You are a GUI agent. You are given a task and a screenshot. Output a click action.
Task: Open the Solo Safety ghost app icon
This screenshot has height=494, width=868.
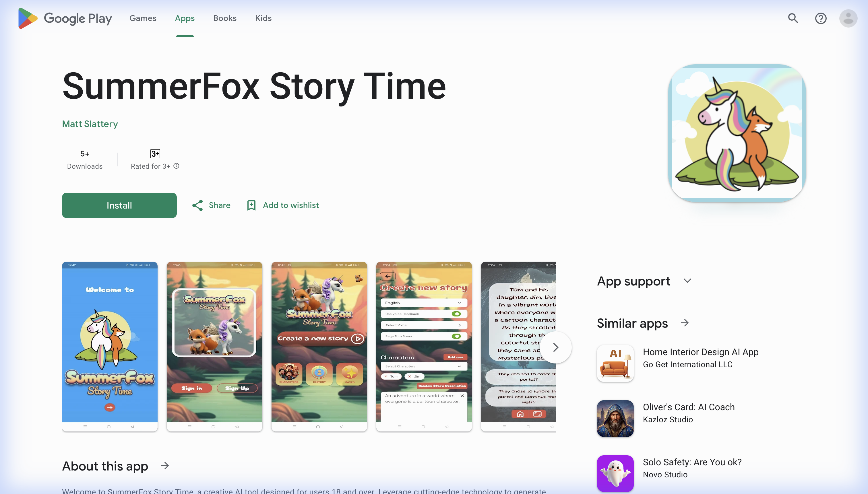[x=615, y=473]
